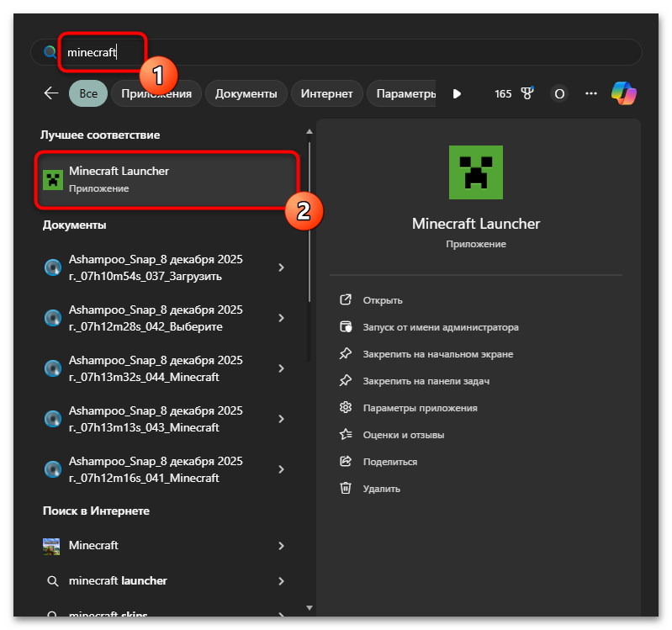Open the three-dots more options menu
The width and height of the screenshot is (672, 630).
591,93
